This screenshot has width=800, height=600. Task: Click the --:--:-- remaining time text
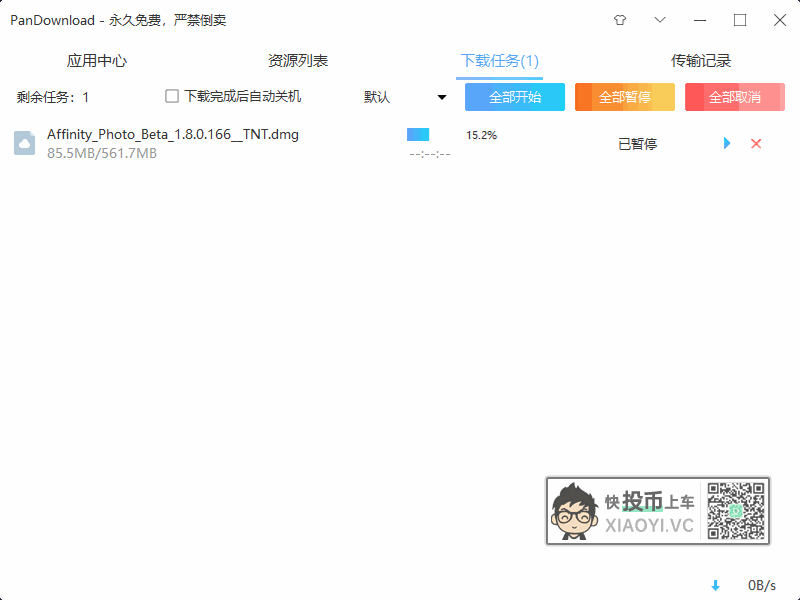pos(430,154)
